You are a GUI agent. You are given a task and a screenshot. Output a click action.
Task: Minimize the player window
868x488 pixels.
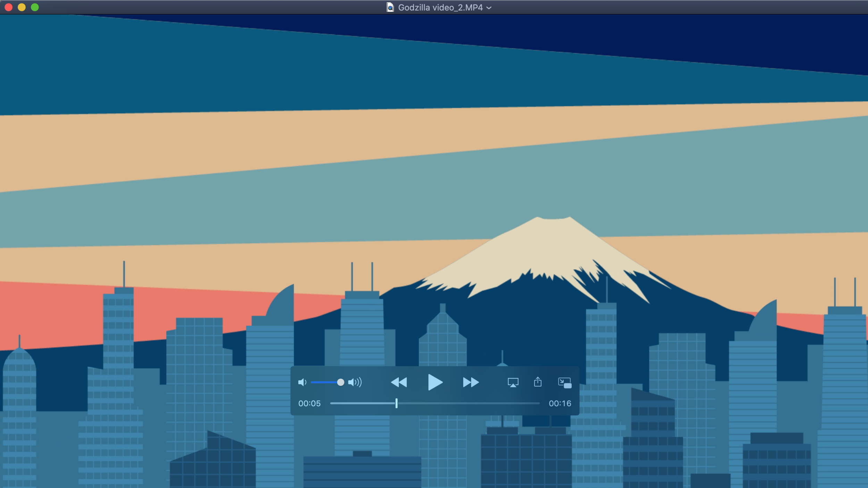(x=22, y=7)
